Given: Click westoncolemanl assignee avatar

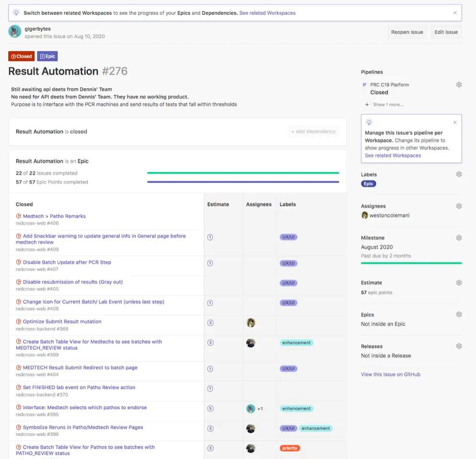Looking at the screenshot, I should pyautogui.click(x=365, y=215).
